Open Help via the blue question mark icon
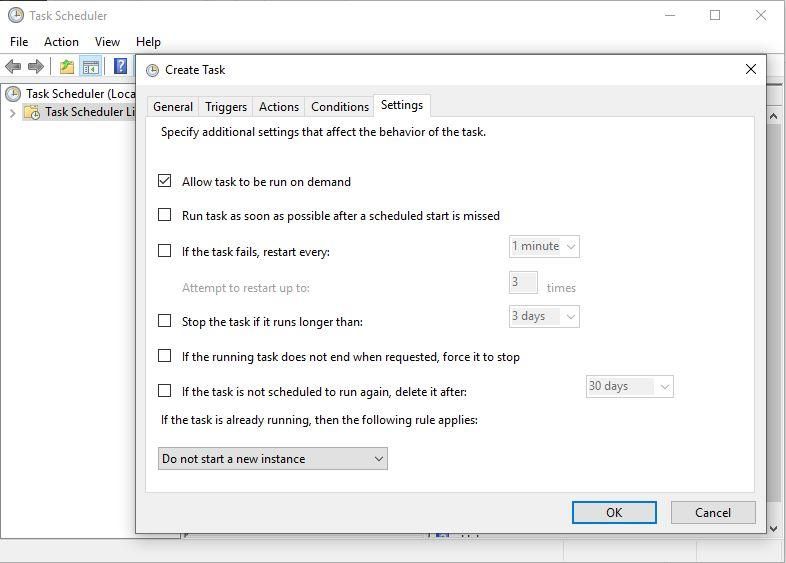The height and width of the screenshot is (563, 786). coord(120,66)
